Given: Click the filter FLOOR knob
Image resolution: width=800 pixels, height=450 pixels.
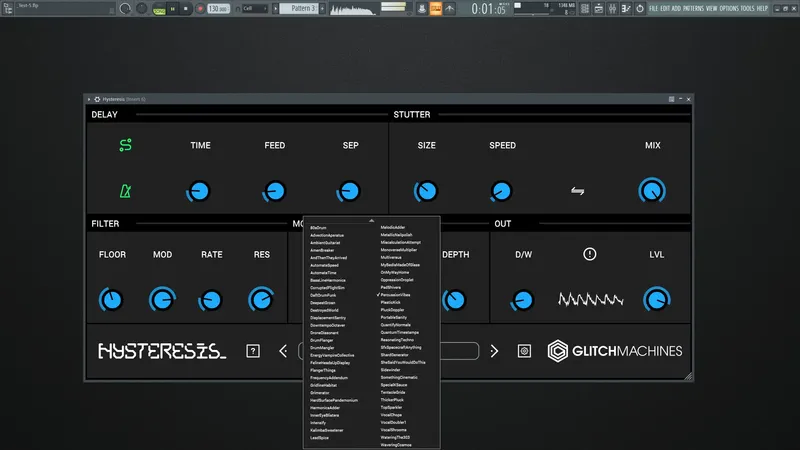Looking at the screenshot, I should (x=111, y=299).
